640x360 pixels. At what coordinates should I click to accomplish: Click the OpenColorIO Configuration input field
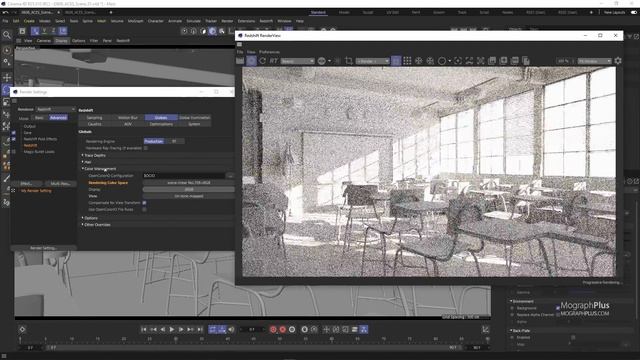pyautogui.click(x=184, y=176)
